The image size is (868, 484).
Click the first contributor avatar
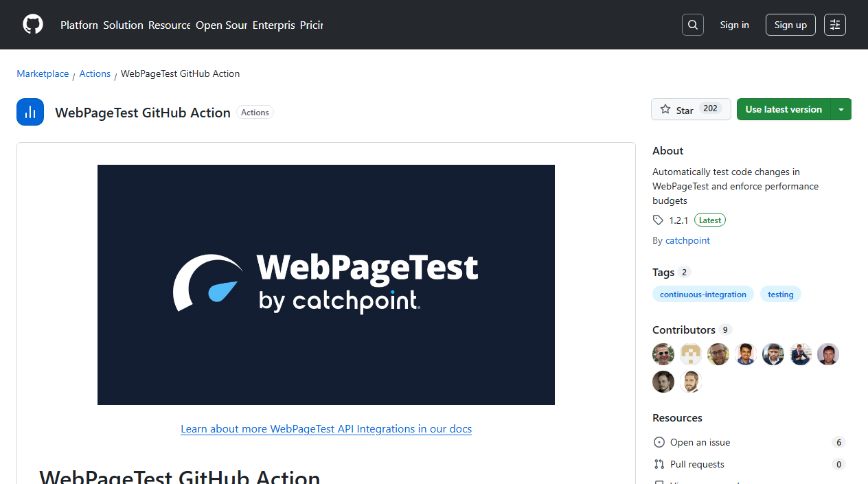[663, 354]
